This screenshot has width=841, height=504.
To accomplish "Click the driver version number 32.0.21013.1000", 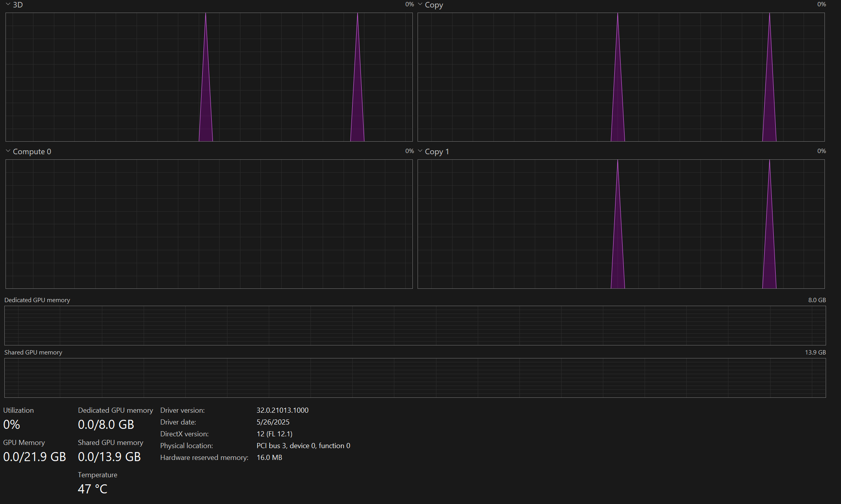I will point(282,410).
